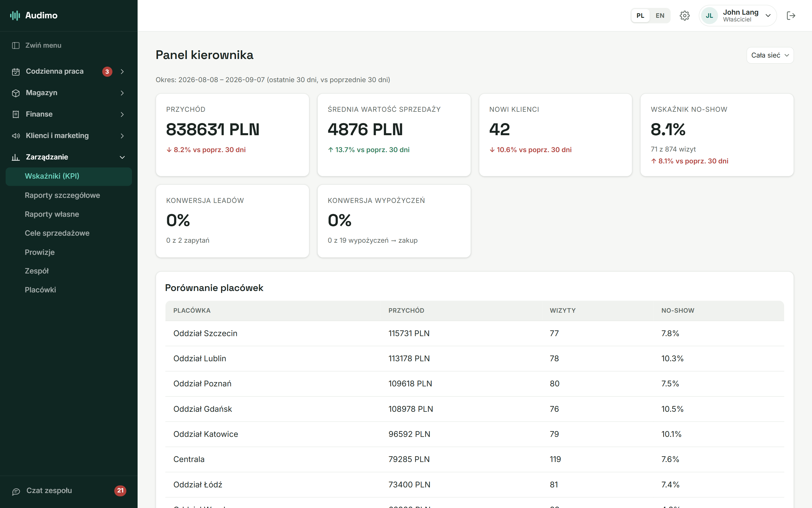Click Centrala row name

189,459
